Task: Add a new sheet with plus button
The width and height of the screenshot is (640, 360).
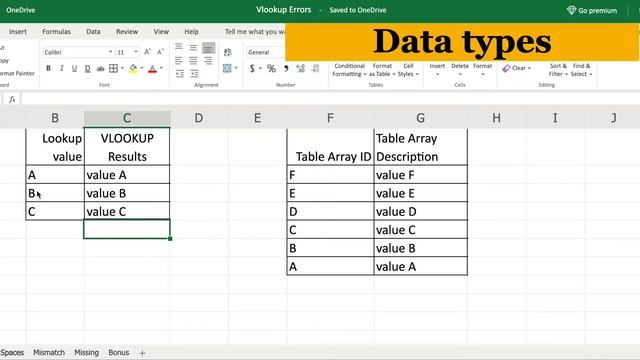Action: (142, 353)
